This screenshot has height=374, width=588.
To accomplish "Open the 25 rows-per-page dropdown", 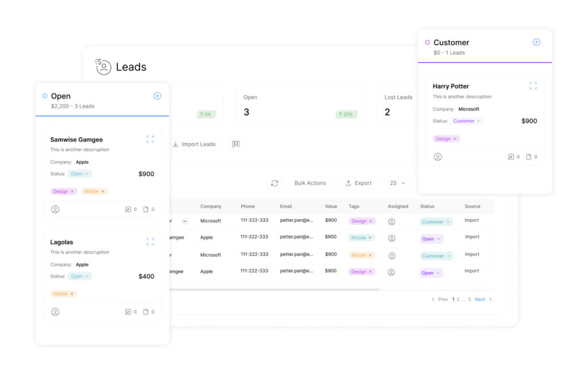I will [x=397, y=183].
